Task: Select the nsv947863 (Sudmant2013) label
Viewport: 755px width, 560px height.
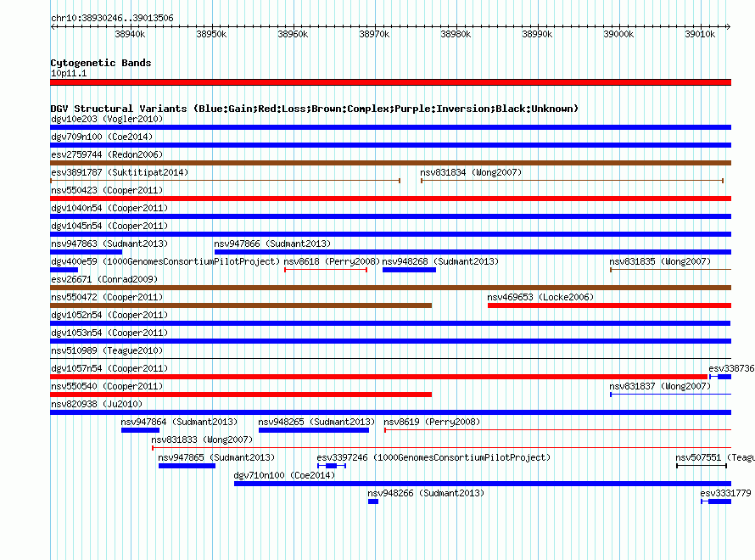Action: [x=109, y=244]
